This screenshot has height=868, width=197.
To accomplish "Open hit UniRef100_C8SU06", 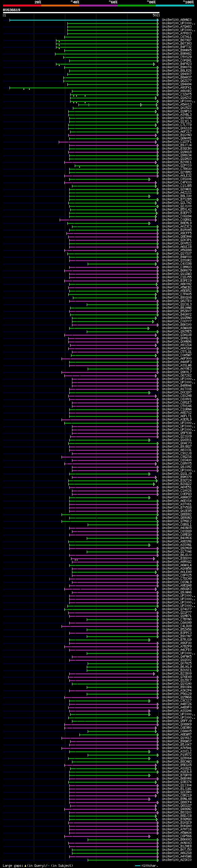I will pos(176,179).
